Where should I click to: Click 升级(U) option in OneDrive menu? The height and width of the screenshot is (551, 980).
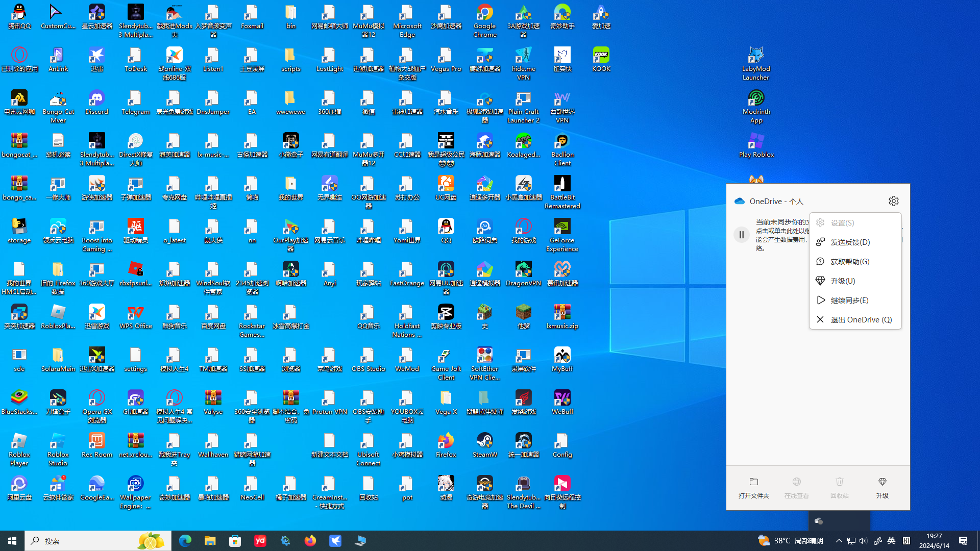[x=843, y=281]
